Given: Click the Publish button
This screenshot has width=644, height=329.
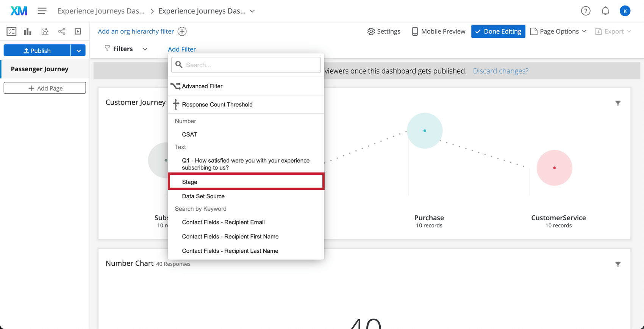Looking at the screenshot, I should [37, 50].
